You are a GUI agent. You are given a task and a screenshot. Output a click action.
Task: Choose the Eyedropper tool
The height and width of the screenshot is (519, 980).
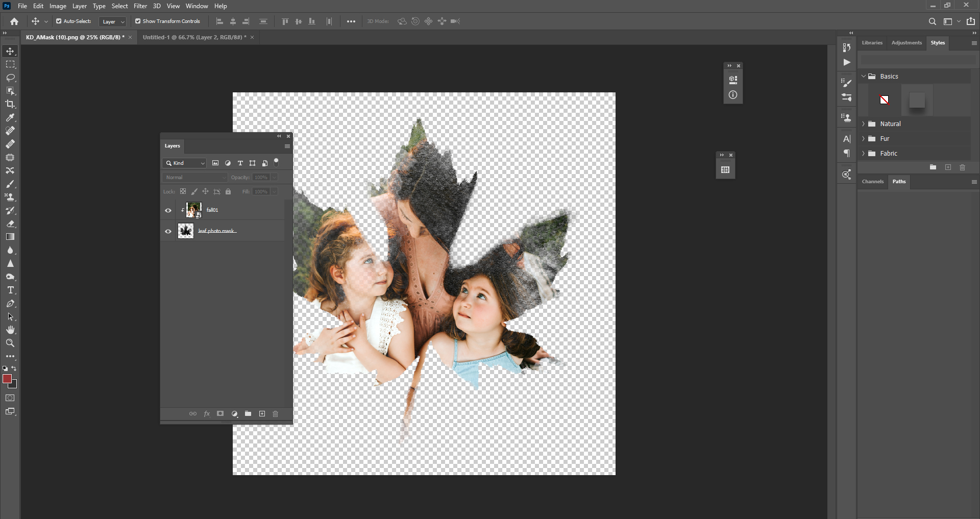[10, 117]
